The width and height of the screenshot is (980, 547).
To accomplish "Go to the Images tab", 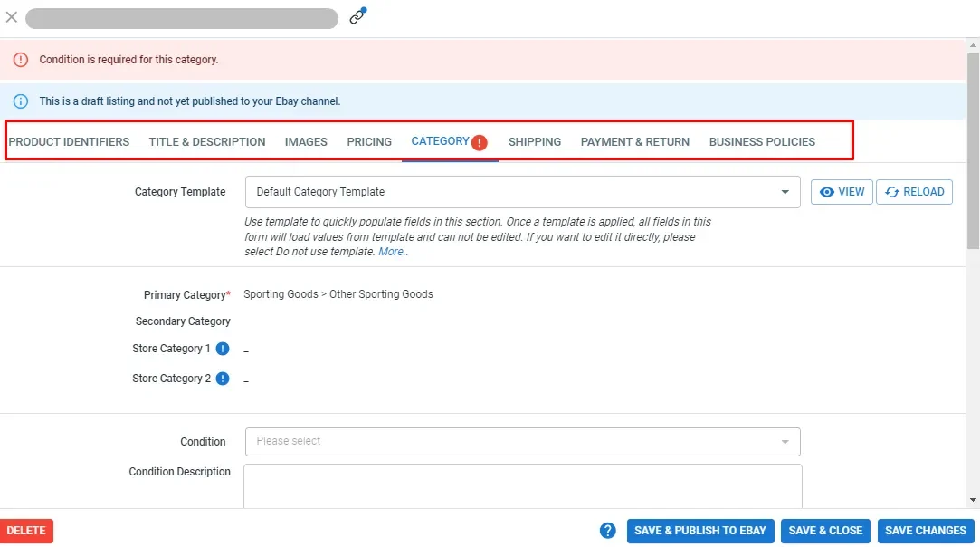I will click(306, 142).
